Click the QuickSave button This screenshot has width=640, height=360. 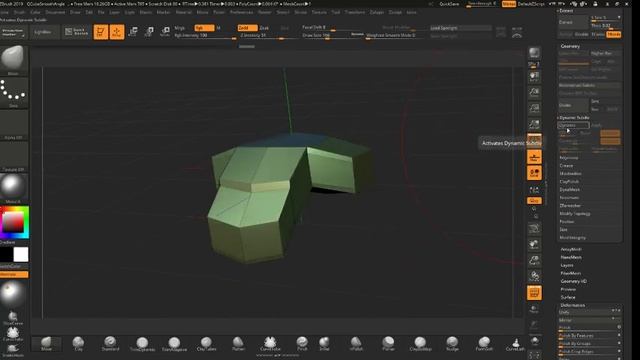coord(449,4)
